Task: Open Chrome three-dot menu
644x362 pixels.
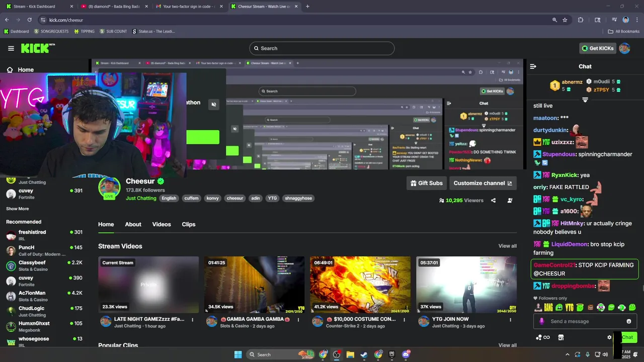Action: click(636, 20)
